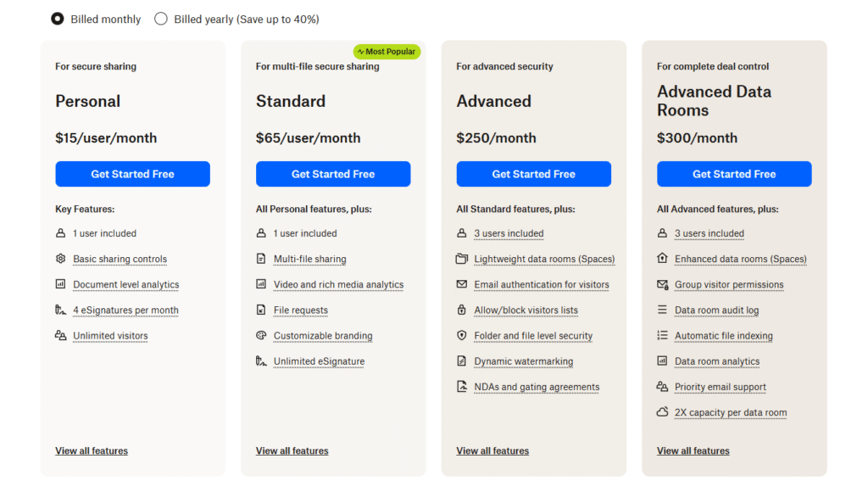868x481 pixels.
Task: Click the envelope icon beside Email authentication
Action: (462, 284)
